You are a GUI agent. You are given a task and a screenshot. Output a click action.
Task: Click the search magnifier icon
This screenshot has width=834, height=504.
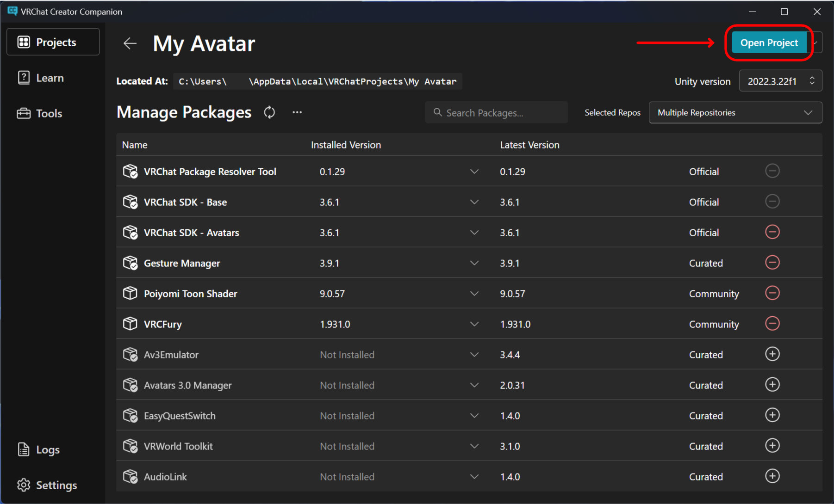point(437,112)
